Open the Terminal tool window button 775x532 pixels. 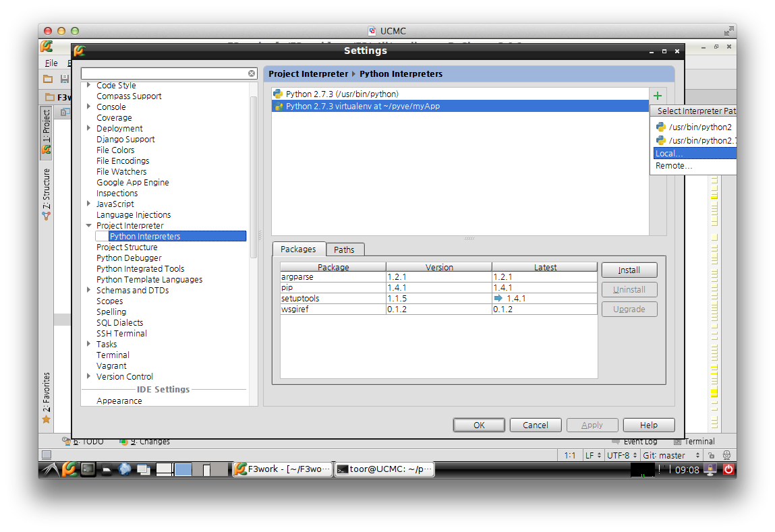[694, 442]
